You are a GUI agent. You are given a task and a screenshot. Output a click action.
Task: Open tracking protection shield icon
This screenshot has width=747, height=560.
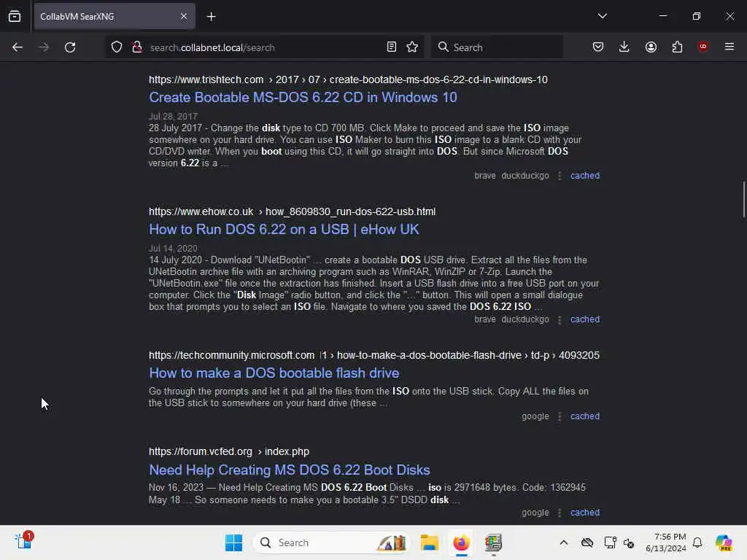pyautogui.click(x=117, y=47)
